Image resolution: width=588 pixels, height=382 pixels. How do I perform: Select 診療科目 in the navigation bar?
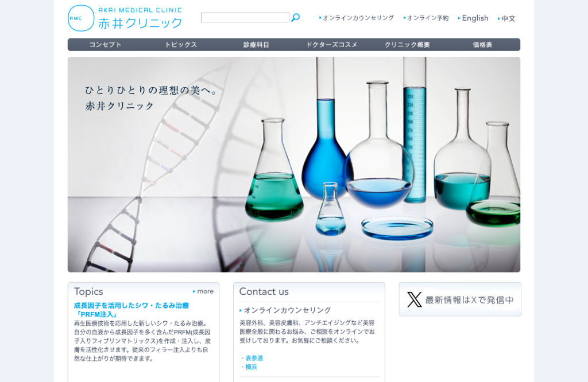pyautogui.click(x=257, y=45)
